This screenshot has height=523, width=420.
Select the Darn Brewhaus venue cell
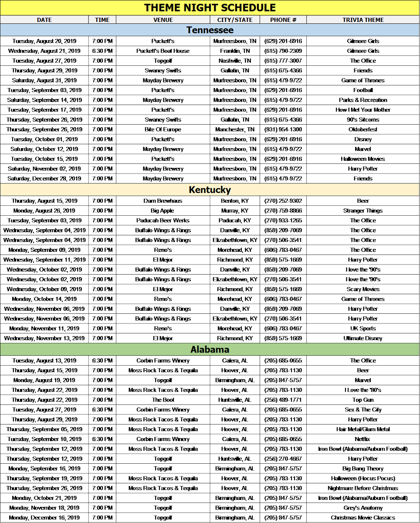point(163,201)
